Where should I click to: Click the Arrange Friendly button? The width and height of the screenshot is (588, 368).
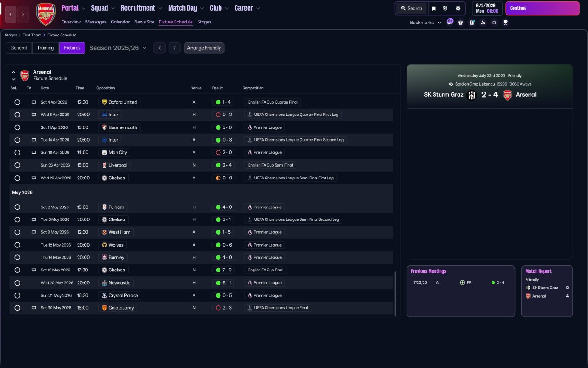coord(204,48)
